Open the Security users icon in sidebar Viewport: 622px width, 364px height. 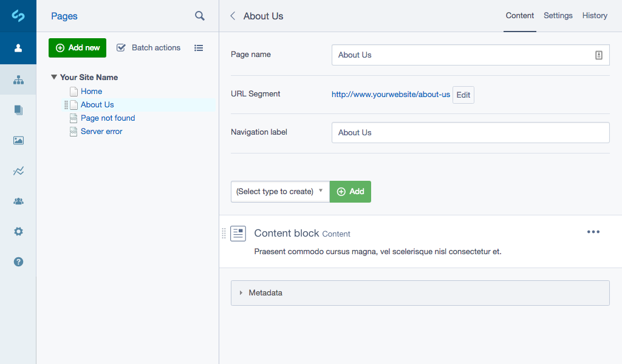click(18, 201)
